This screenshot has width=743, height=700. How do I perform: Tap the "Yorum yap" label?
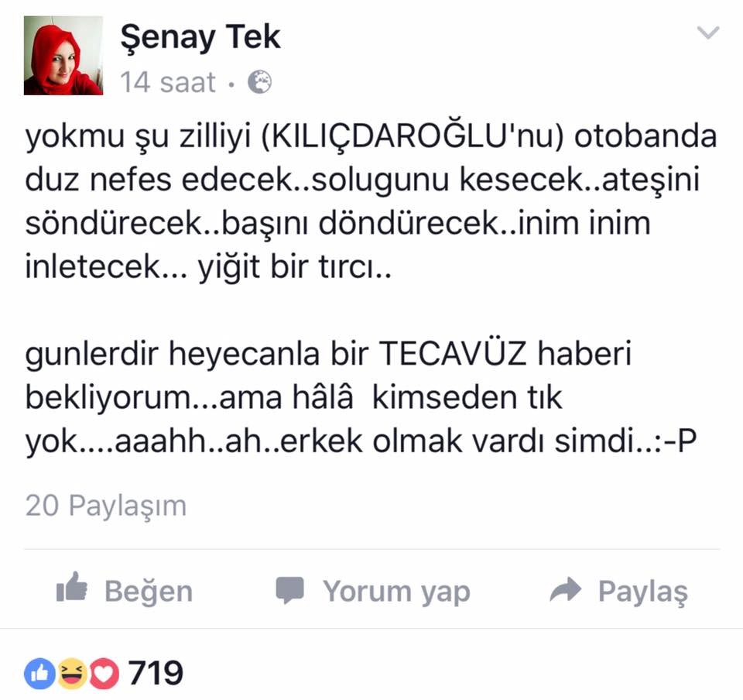[396, 592]
